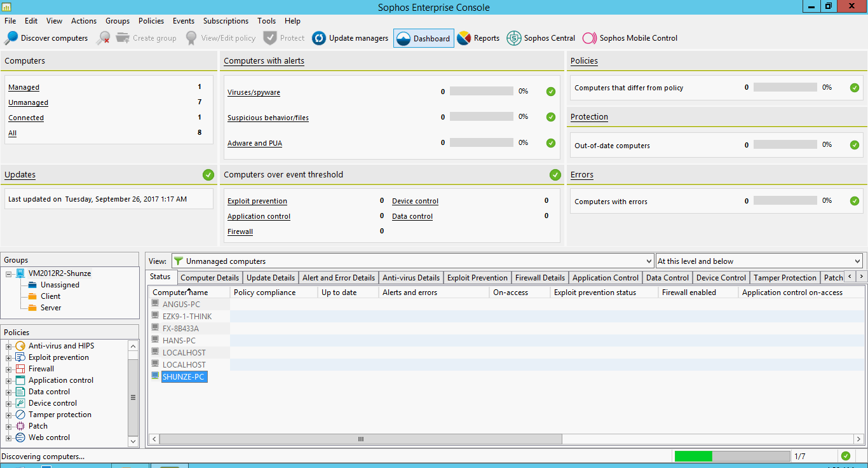Click the Suspicious behavior/files link

(268, 118)
